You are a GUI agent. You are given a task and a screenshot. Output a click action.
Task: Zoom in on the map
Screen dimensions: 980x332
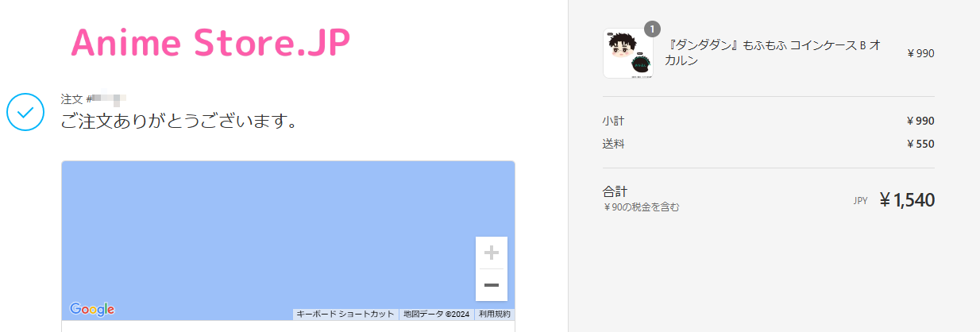pos(492,253)
